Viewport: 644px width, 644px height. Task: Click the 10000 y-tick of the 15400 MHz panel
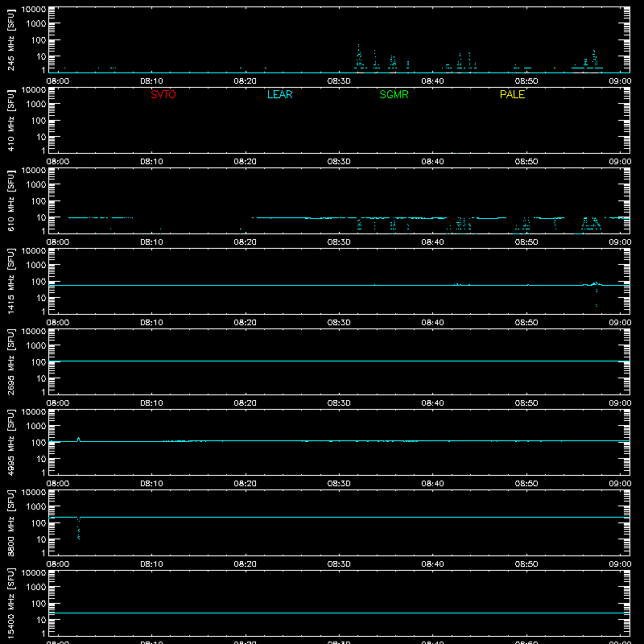coord(34,573)
